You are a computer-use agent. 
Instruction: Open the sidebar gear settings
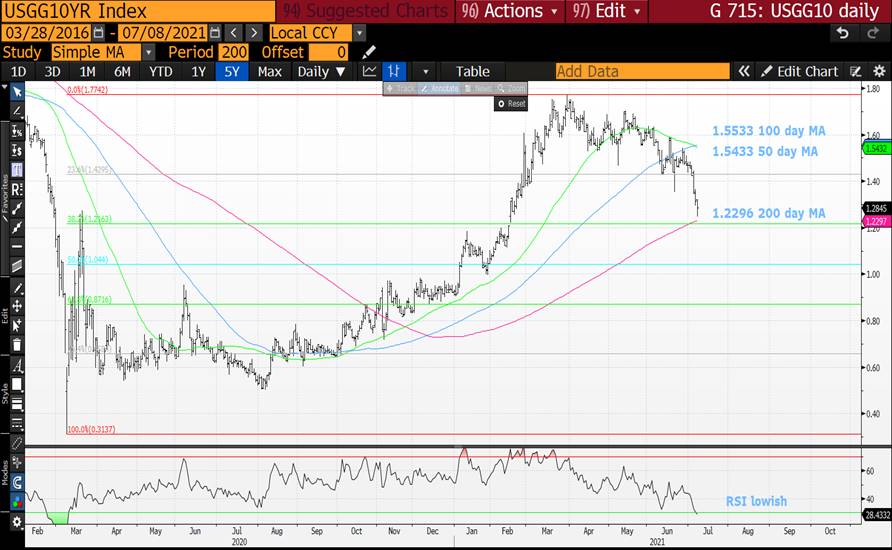(x=17, y=522)
